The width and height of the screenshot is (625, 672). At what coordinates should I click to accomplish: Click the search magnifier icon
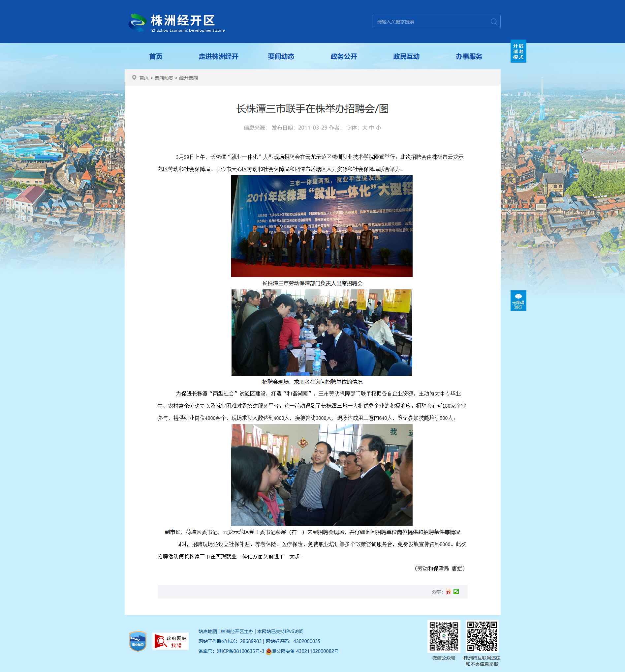click(x=493, y=22)
